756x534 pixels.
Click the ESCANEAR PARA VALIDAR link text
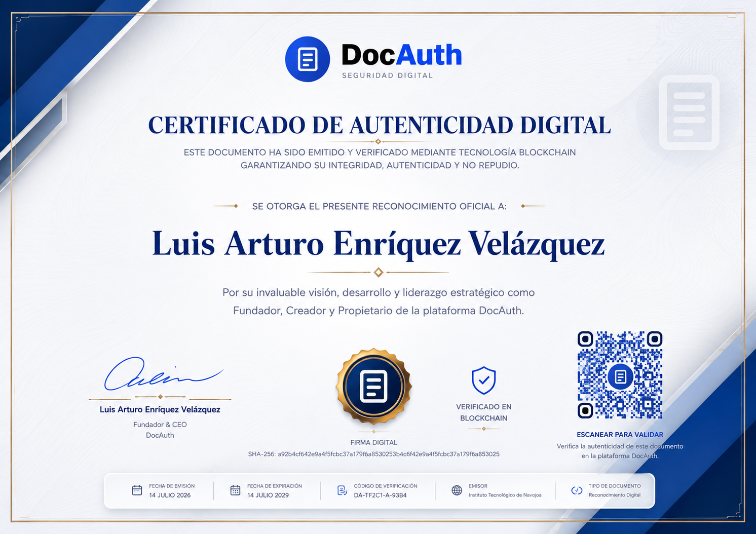pyautogui.click(x=620, y=435)
